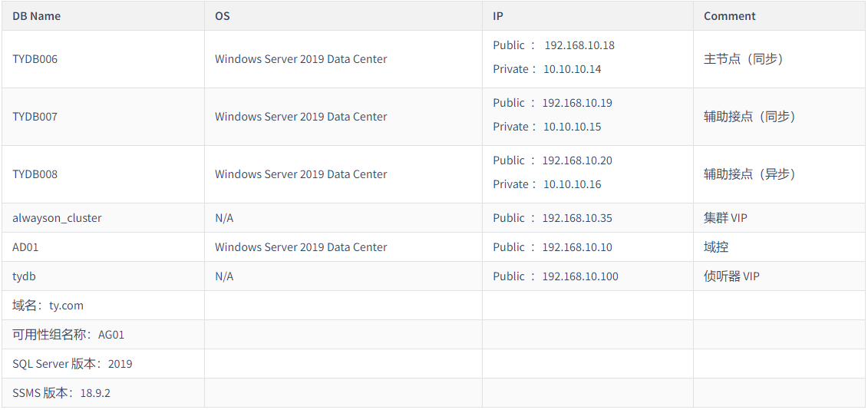Select the TYDB007 cell
This screenshot has height=410, width=868.
[35, 117]
